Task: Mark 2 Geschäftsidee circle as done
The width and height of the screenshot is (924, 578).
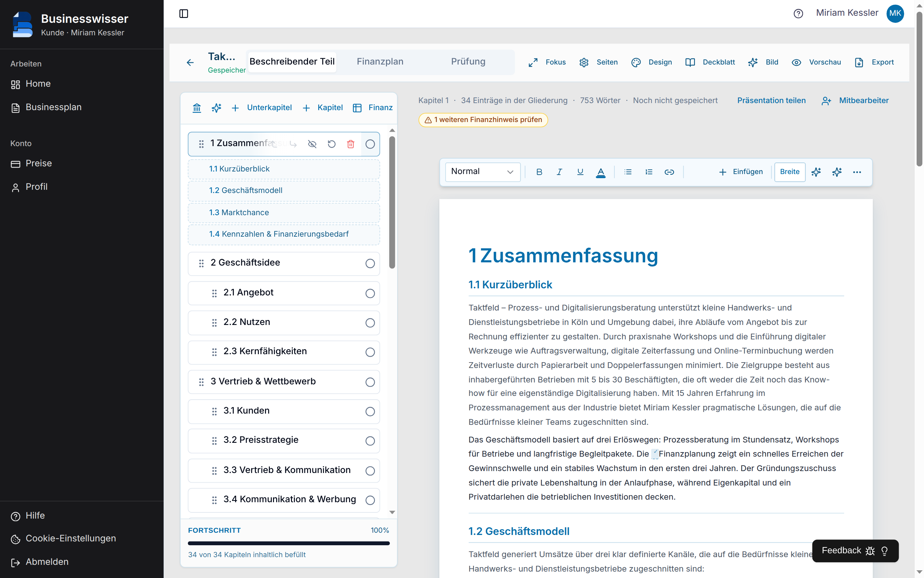Action: pos(370,263)
